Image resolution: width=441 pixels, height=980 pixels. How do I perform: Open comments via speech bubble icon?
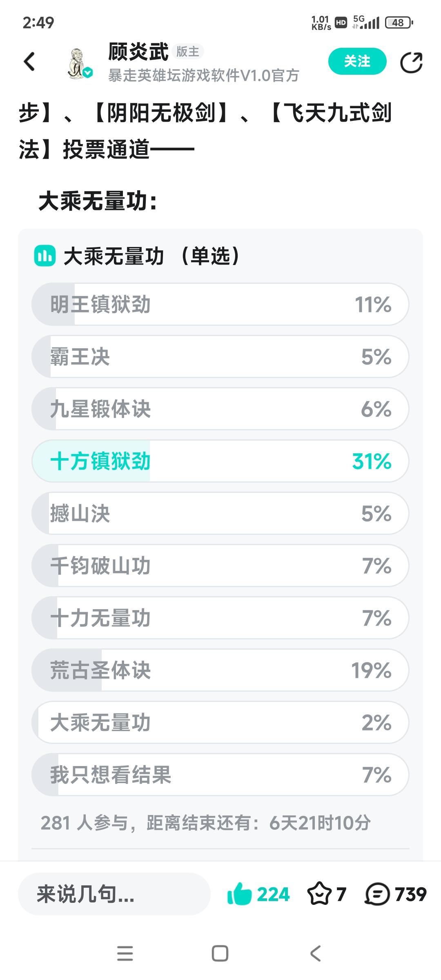coord(377,894)
